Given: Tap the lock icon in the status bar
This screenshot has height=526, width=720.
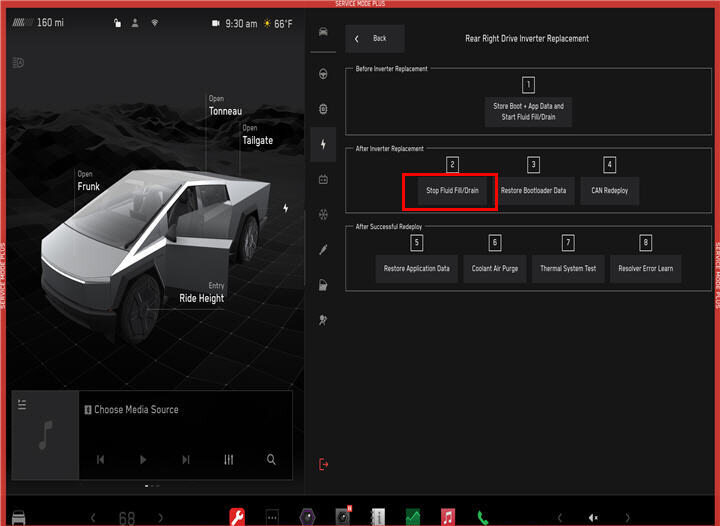Looking at the screenshot, I should point(118,23).
